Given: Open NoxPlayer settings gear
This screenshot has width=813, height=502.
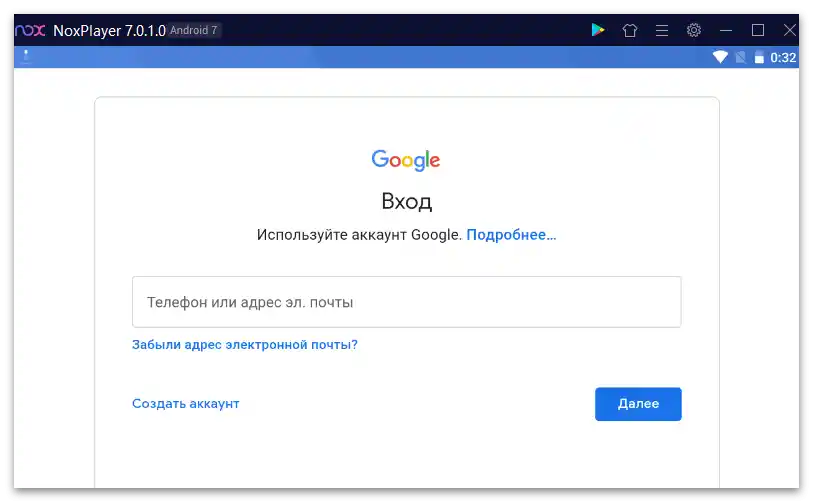Looking at the screenshot, I should [x=694, y=30].
